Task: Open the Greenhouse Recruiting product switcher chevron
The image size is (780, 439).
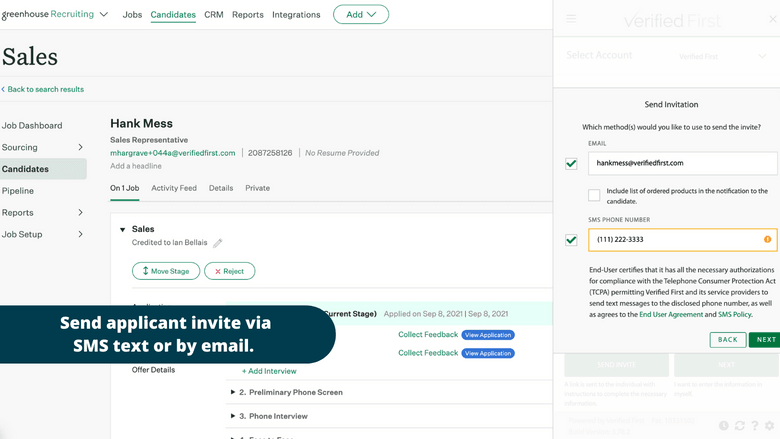Action: (x=103, y=14)
